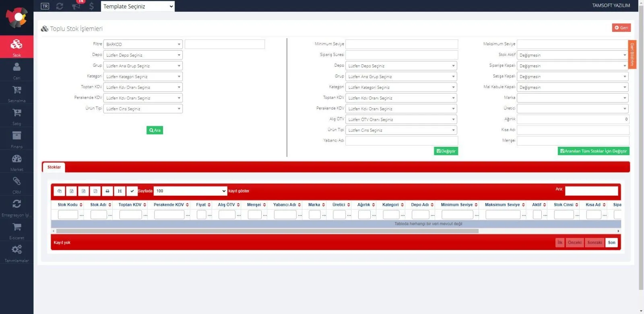Select the Stoklar tab
Screen dimensions: 644x314
click(x=54, y=167)
